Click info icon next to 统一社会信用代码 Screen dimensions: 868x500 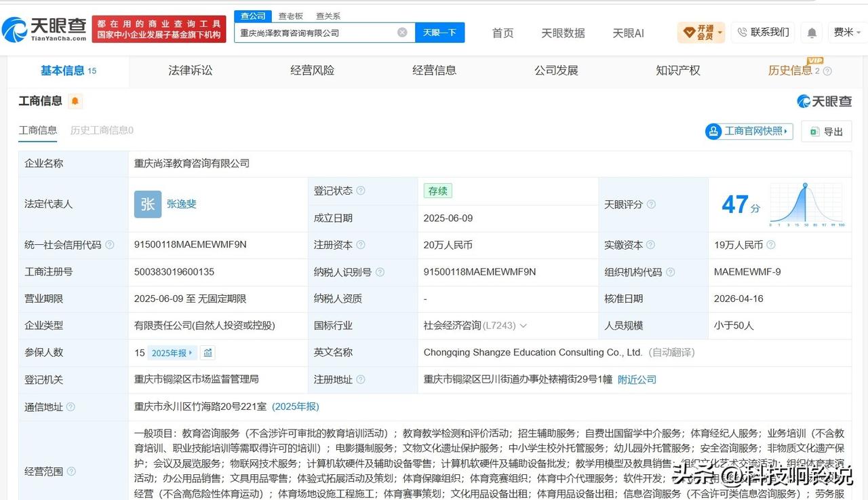[110, 245]
